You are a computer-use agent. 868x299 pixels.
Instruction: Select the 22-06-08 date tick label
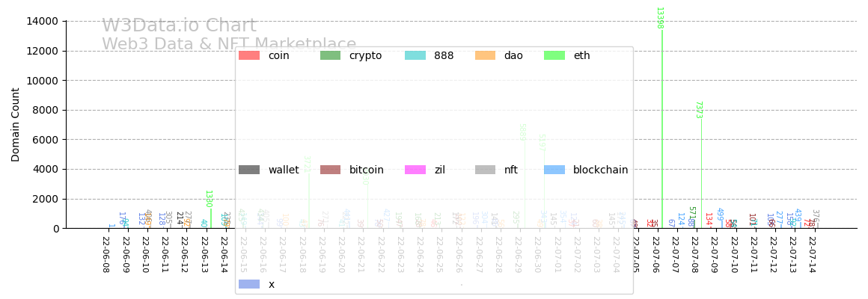click(106, 254)
